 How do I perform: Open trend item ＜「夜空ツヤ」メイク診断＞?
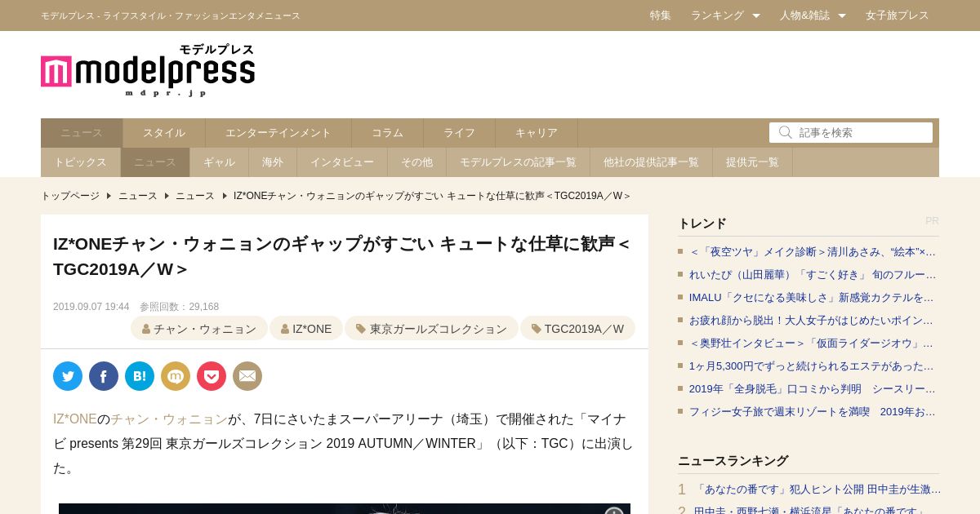pos(813,252)
